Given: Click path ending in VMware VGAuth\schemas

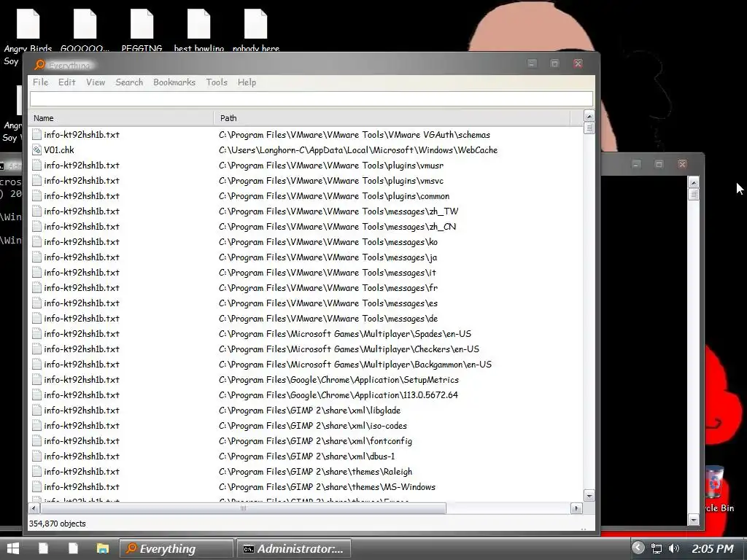Looking at the screenshot, I should pyautogui.click(x=355, y=135).
